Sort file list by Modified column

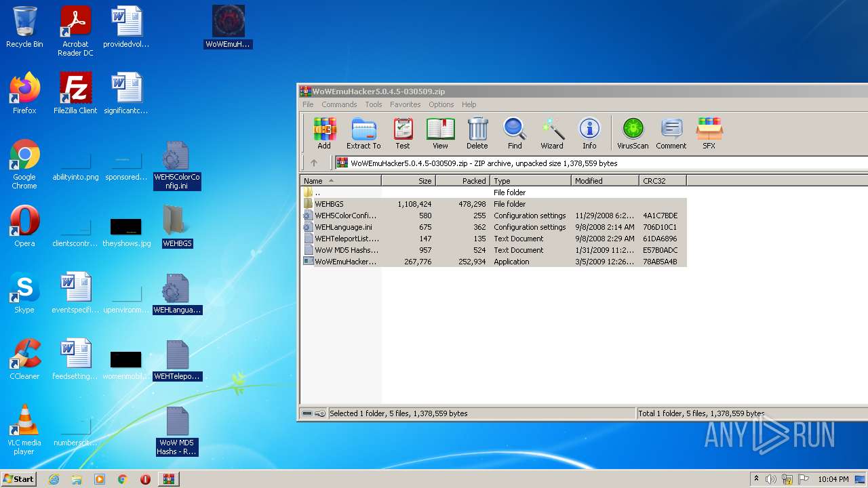tap(605, 181)
